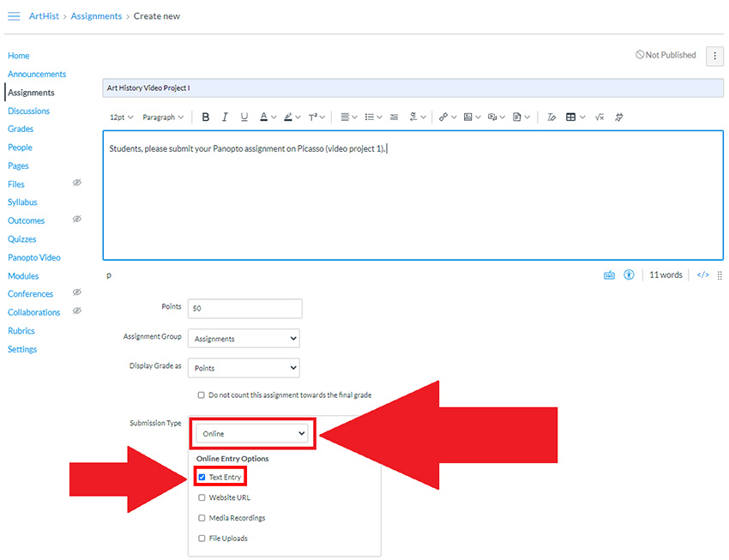This screenshot has height=560, width=729.
Task: Click the Points input field showing 50
Action: [x=245, y=309]
